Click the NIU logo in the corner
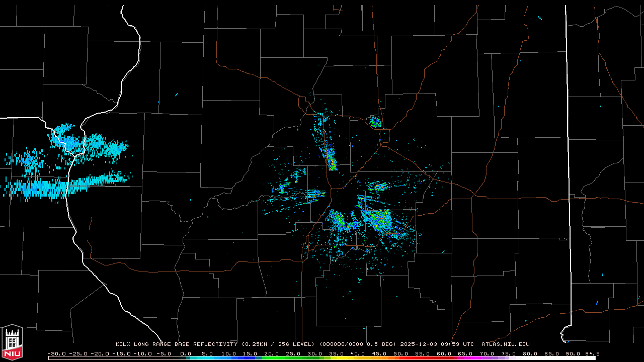The height and width of the screenshot is (362, 644). [12, 342]
